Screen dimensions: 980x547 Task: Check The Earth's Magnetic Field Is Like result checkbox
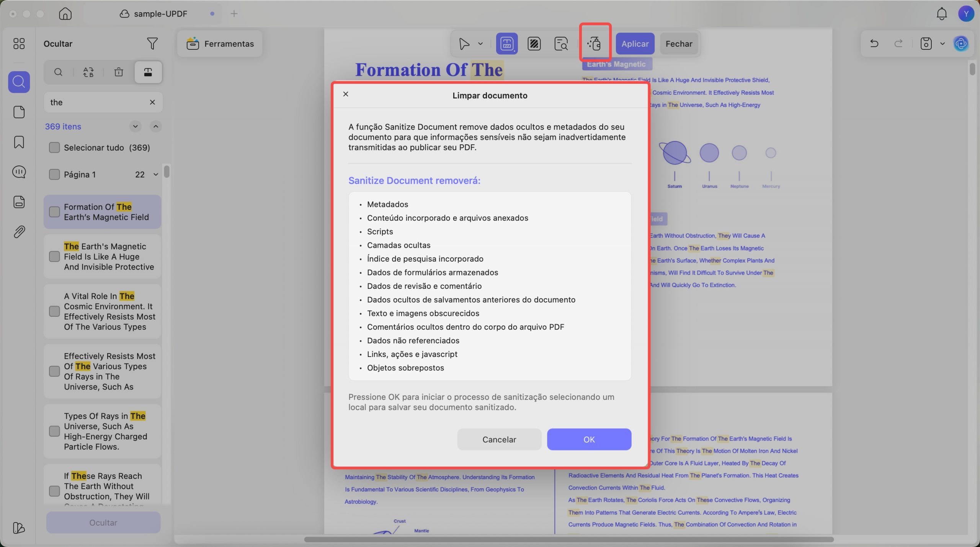(54, 256)
